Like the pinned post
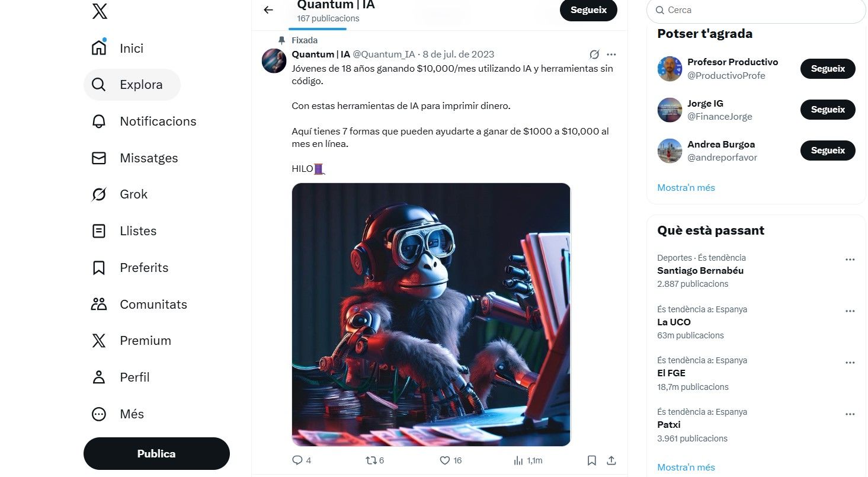Screen dimensions: 868x477 (445, 460)
